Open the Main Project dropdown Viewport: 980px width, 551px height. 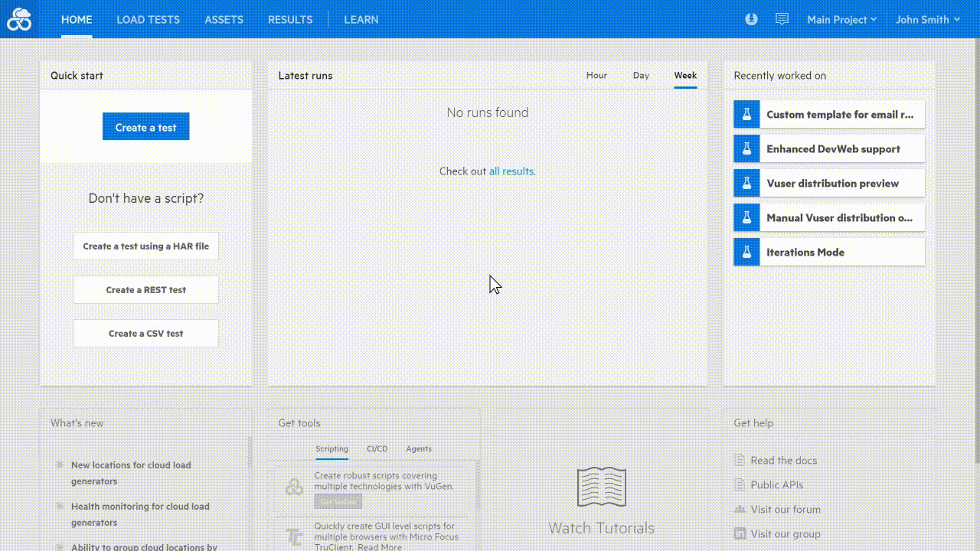click(x=841, y=19)
